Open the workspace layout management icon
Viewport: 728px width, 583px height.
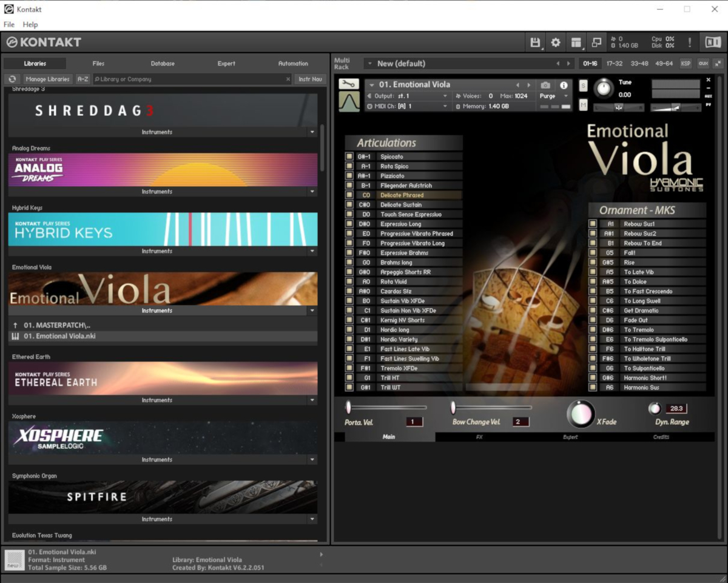coord(576,42)
